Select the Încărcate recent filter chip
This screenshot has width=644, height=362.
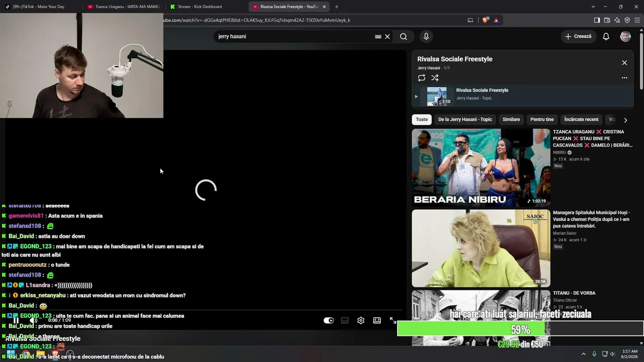pos(581,120)
